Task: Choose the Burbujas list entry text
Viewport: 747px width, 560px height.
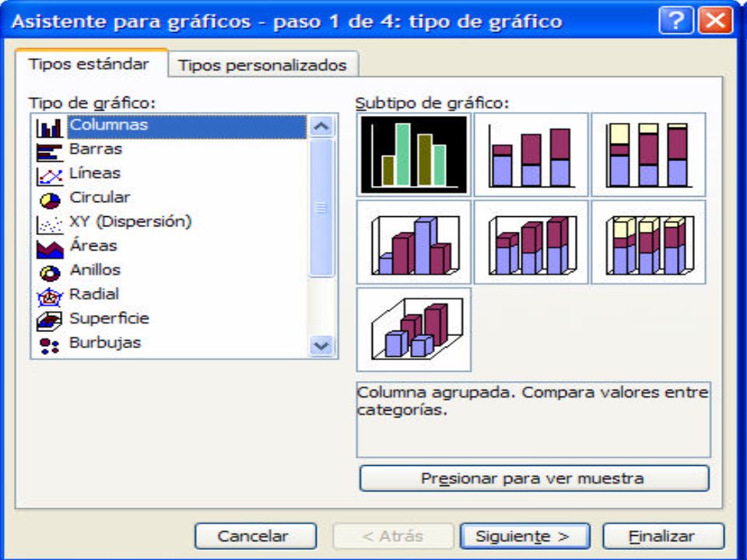Action: point(105,342)
